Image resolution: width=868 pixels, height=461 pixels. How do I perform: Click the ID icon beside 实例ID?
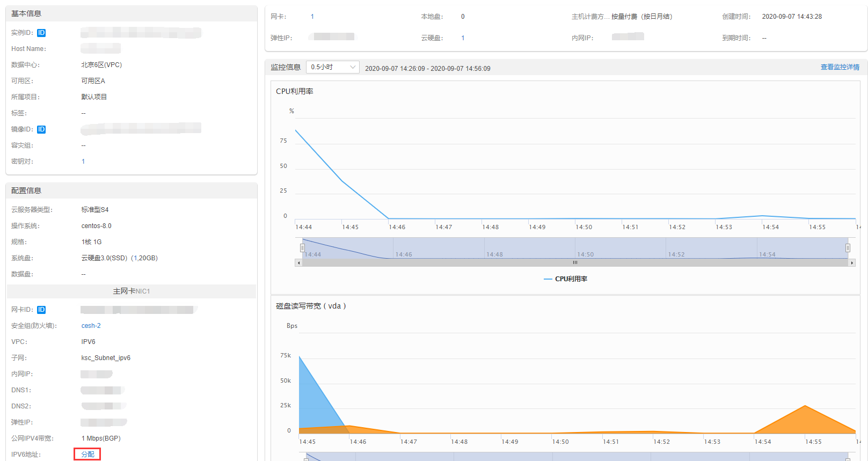pyautogui.click(x=41, y=33)
